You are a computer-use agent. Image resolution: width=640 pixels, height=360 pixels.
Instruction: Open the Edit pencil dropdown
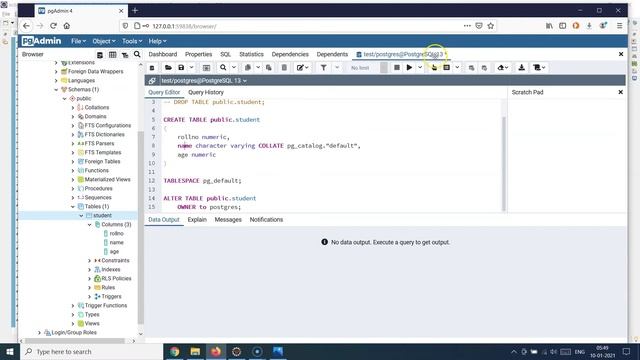[x=302, y=68]
